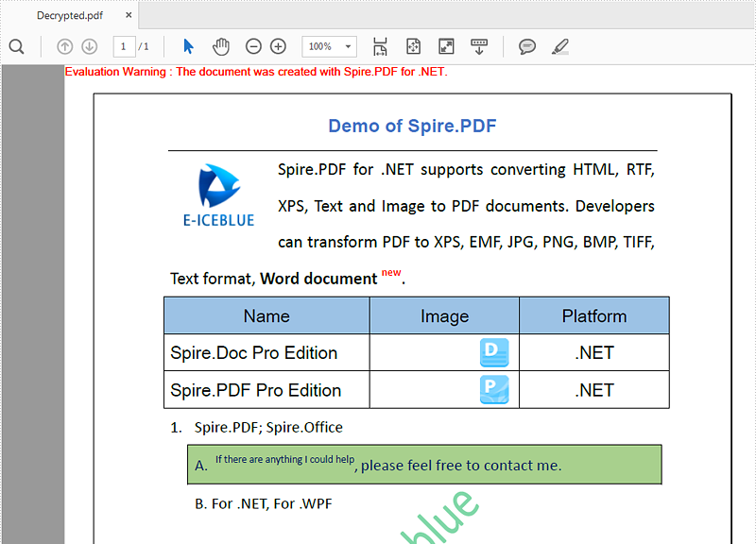The width and height of the screenshot is (756, 544).
Task: Click the Spire.Doc Pro Edition image icon
Action: pyautogui.click(x=492, y=352)
